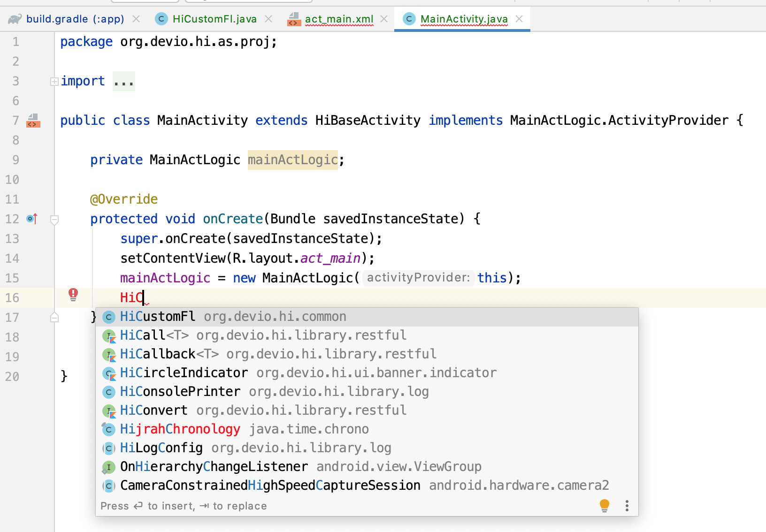Click the HiBaseActivity superclass name
Image resolution: width=766 pixels, height=532 pixels.
pyautogui.click(x=368, y=121)
